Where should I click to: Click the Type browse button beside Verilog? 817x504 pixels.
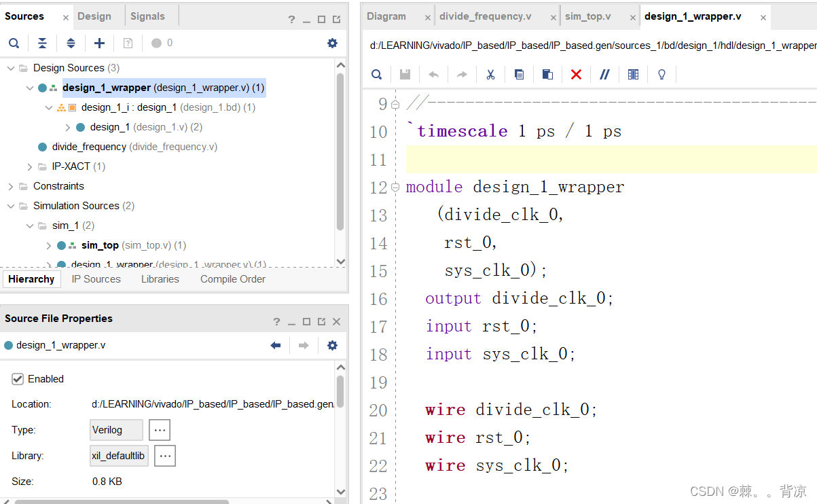160,429
